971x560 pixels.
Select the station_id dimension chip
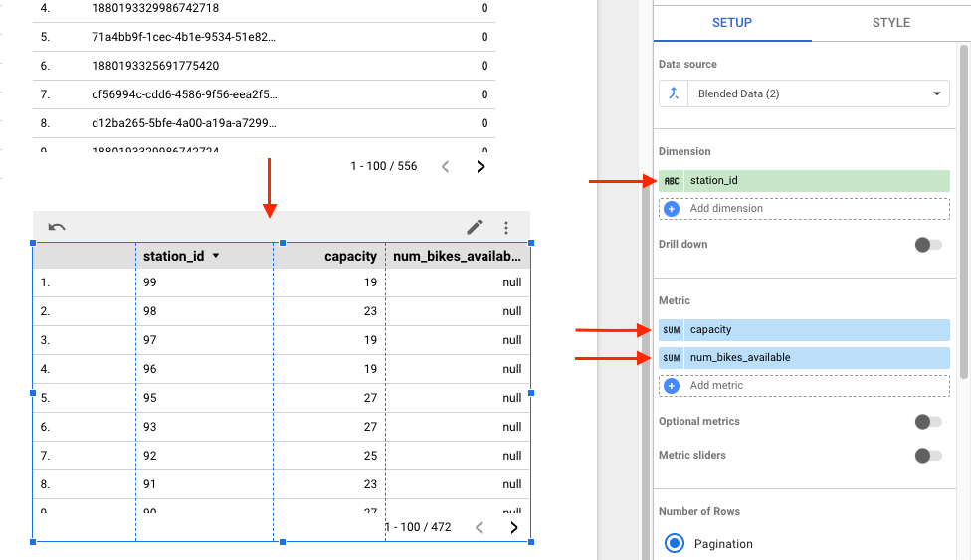804,181
